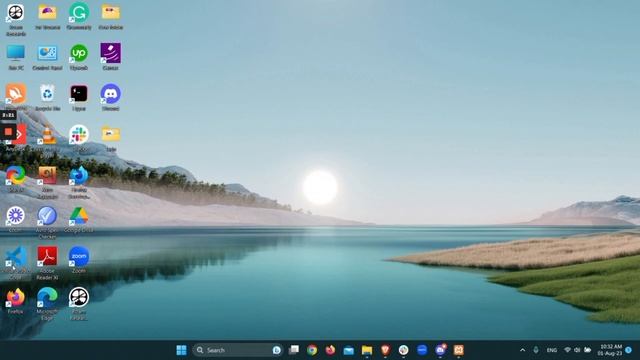The image size is (640, 360).
Task: Open the Auto Spell Checker shortcut
Action: pos(47,222)
